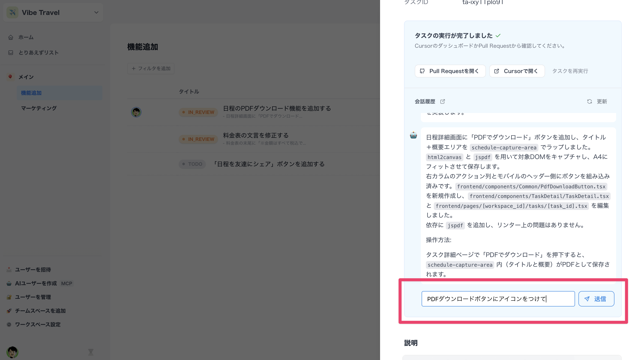Click the assignee avatar on PDF task row
Image resolution: width=644 pixels, height=360 pixels.
(136, 112)
